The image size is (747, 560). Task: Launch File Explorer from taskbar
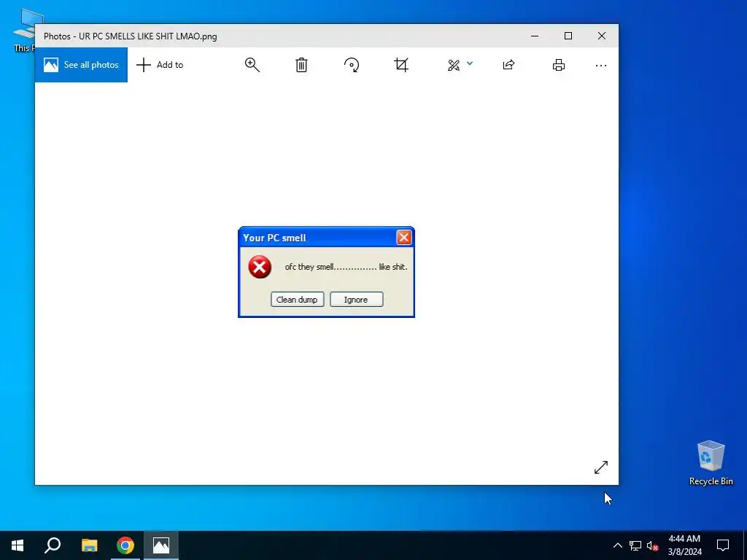[x=89, y=545]
